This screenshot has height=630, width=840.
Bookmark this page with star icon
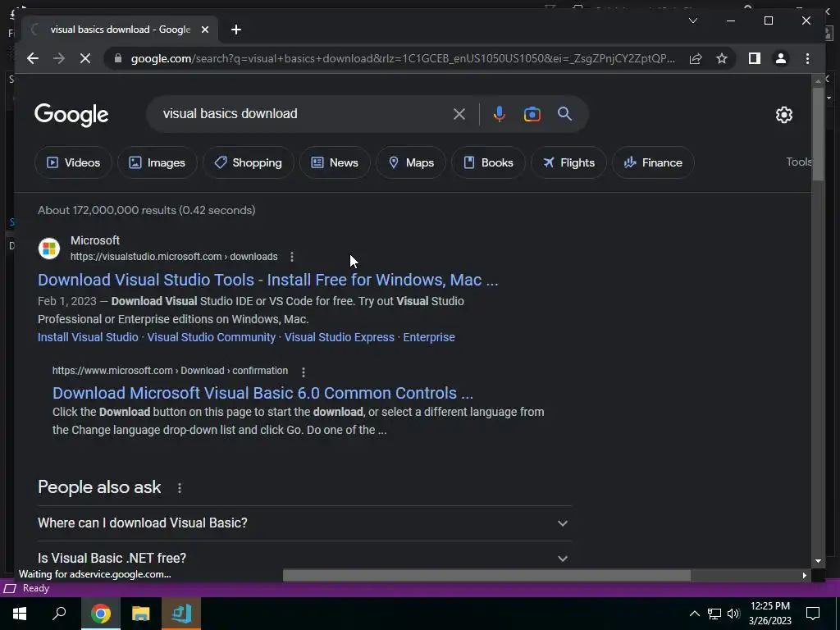click(x=722, y=58)
